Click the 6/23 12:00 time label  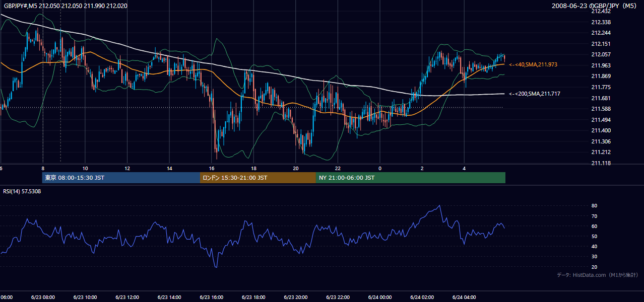pyautogui.click(x=127, y=297)
